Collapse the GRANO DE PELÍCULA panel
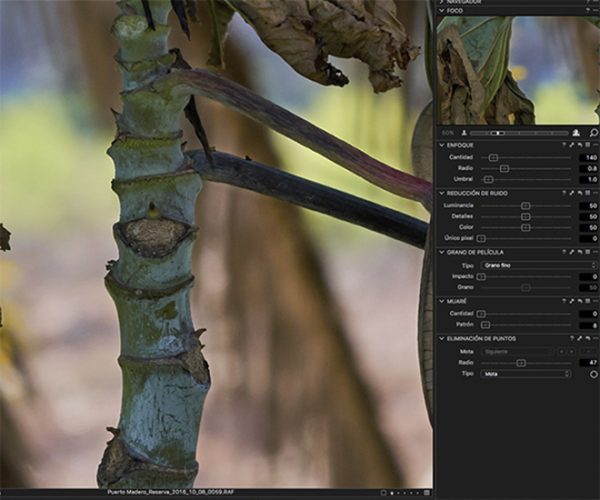The width and height of the screenshot is (600, 500). [x=442, y=252]
